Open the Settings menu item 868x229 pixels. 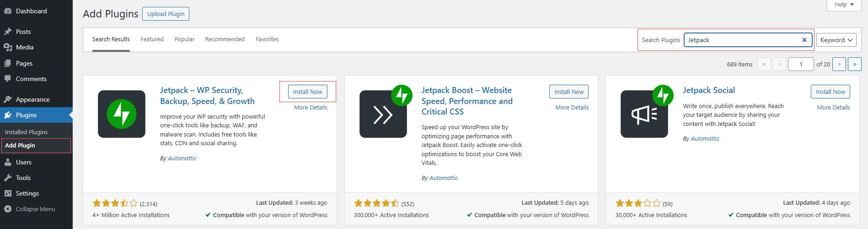(36, 193)
